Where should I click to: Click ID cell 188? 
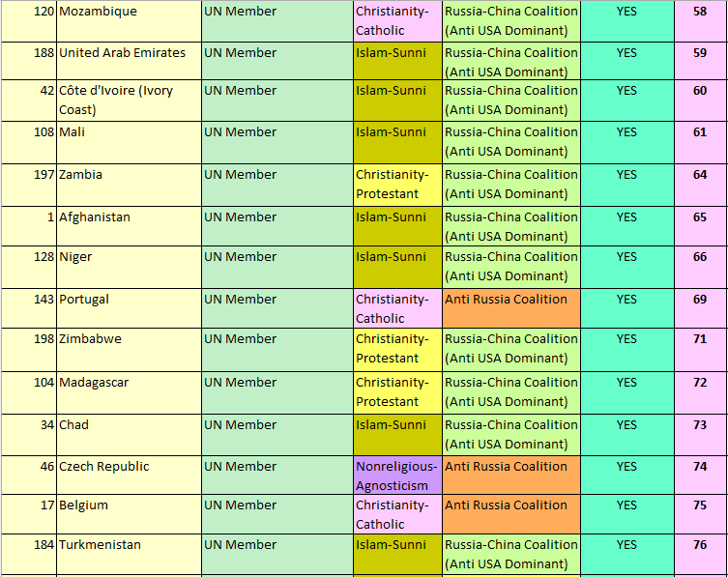(29, 61)
